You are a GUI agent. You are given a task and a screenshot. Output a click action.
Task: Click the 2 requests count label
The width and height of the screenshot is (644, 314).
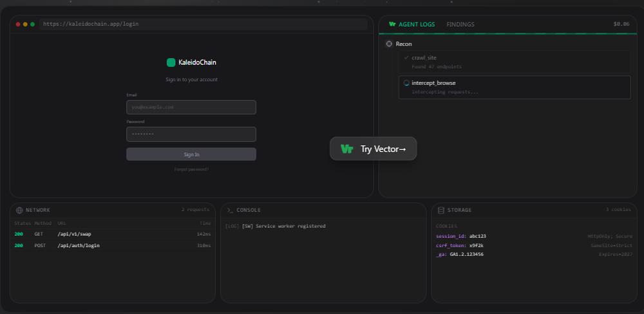195,210
